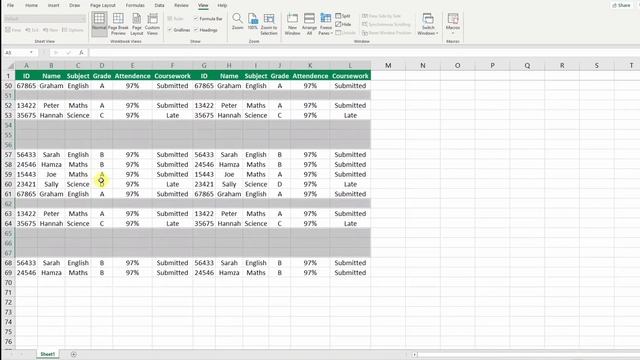640x360 pixels.
Task: Open the Sheet View dropdown box
Action: pos(45,19)
